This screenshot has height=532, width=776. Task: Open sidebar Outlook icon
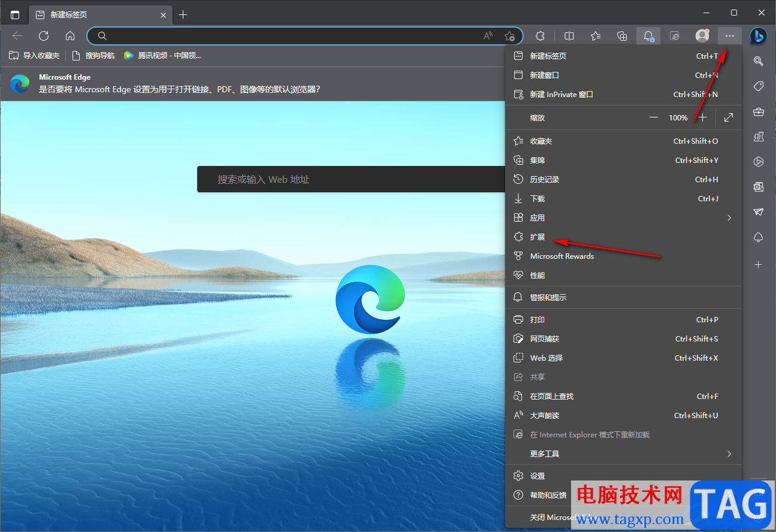pos(758,187)
